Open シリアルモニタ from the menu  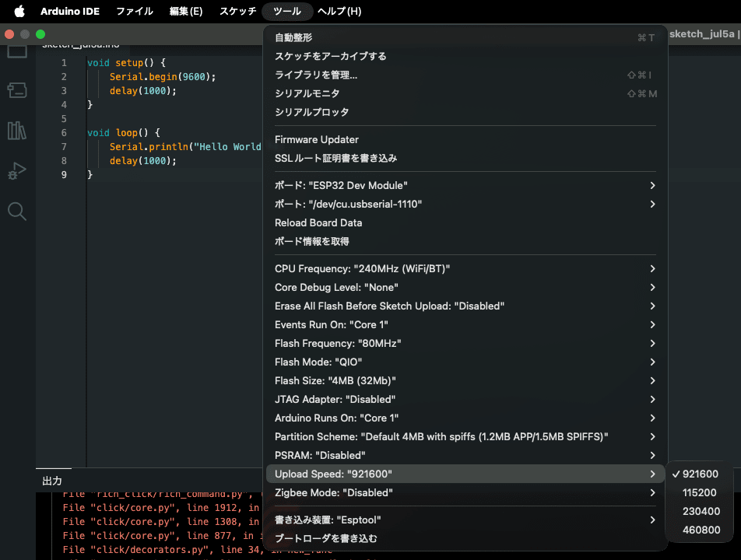coord(465,93)
